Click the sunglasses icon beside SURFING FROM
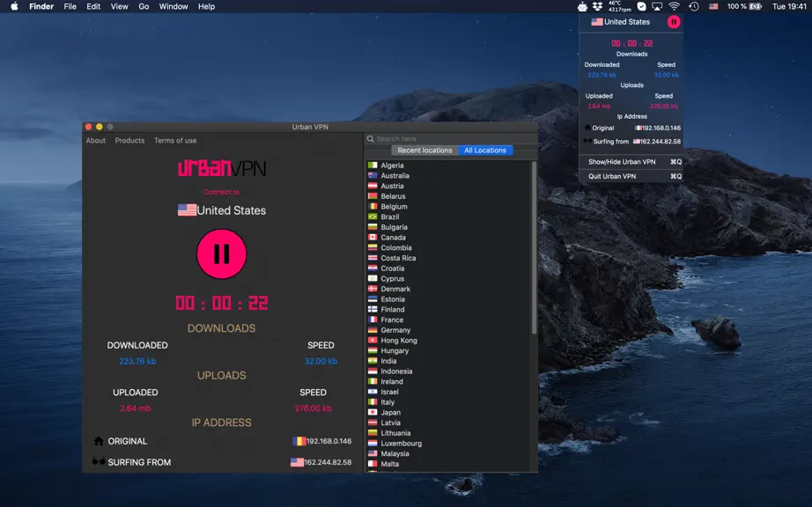Screen dimensions: 812x507 click(x=99, y=461)
